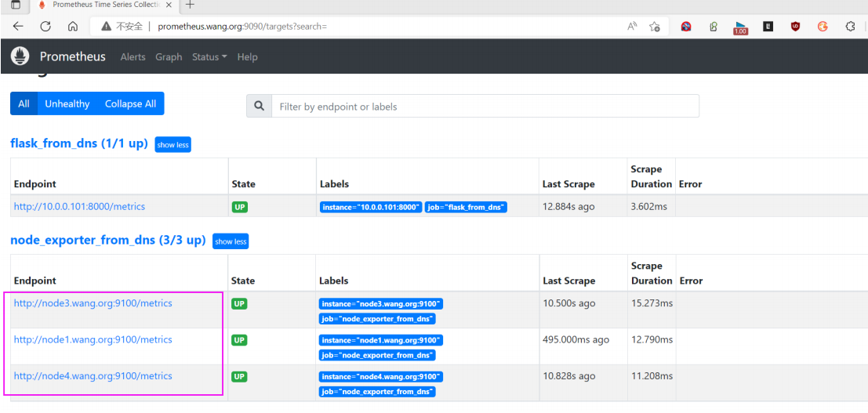Open tab actions menu icon
Image resolution: width=868 pixels, height=413 pixels.
(16, 5)
